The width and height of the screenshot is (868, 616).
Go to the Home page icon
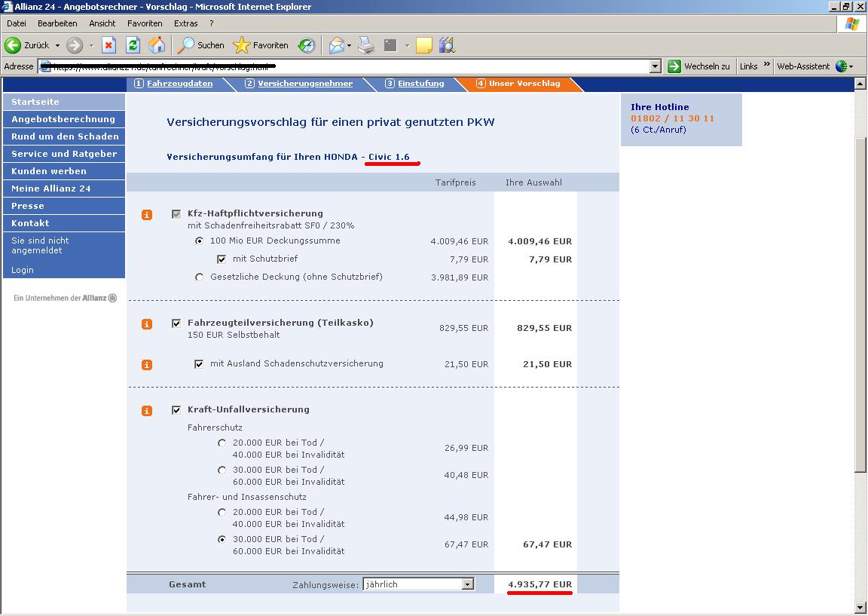coord(157,45)
